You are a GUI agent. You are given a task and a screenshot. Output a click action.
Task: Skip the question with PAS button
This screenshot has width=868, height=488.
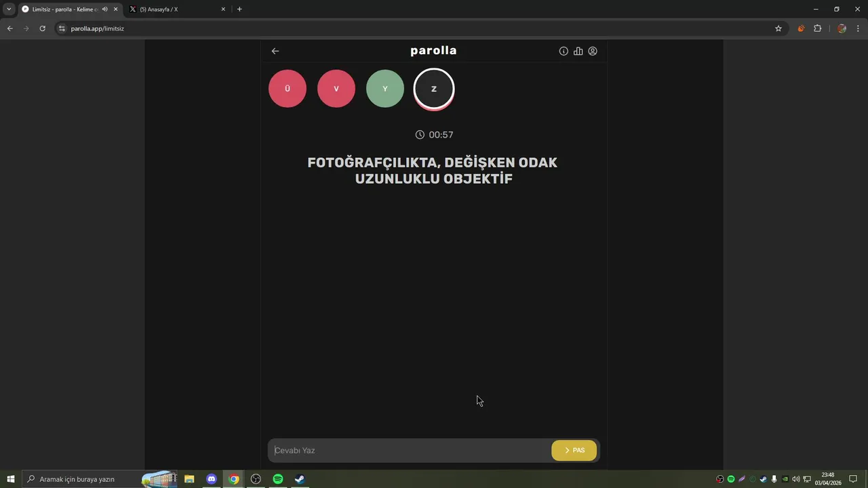(x=574, y=451)
